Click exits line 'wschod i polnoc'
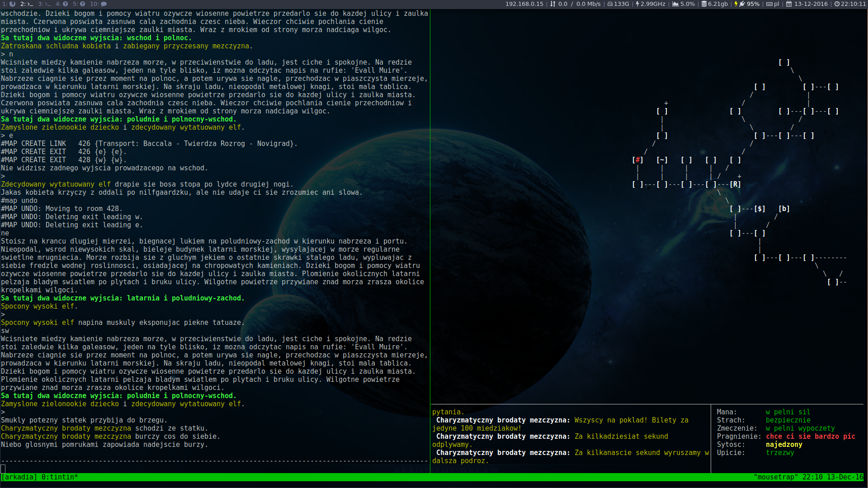Image resolution: width=868 pixels, height=488 pixels. [x=96, y=38]
